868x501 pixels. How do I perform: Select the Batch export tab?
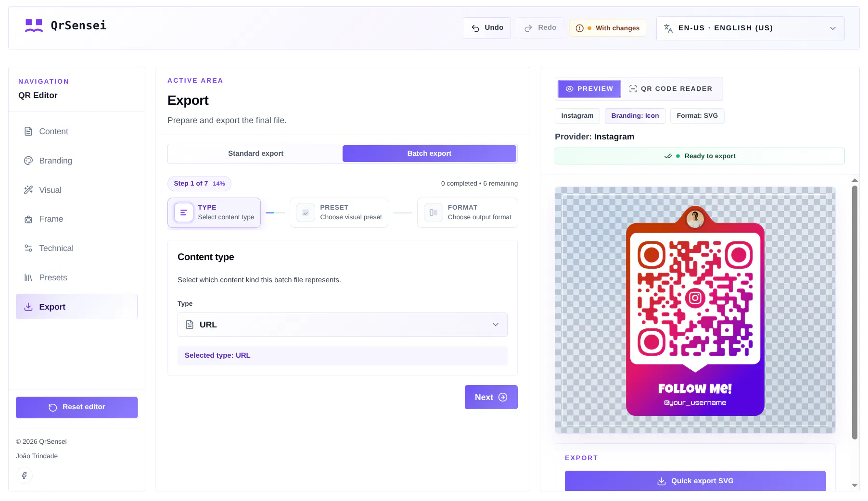[429, 153]
